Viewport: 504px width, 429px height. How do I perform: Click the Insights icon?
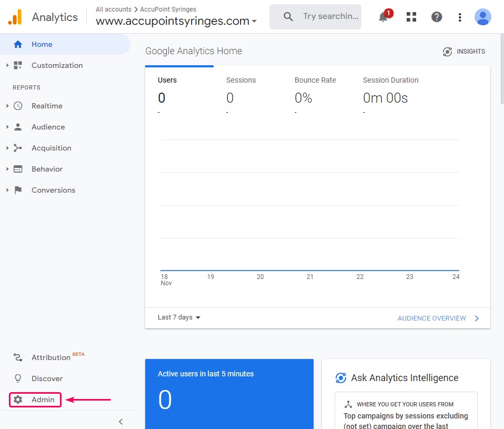[447, 52]
